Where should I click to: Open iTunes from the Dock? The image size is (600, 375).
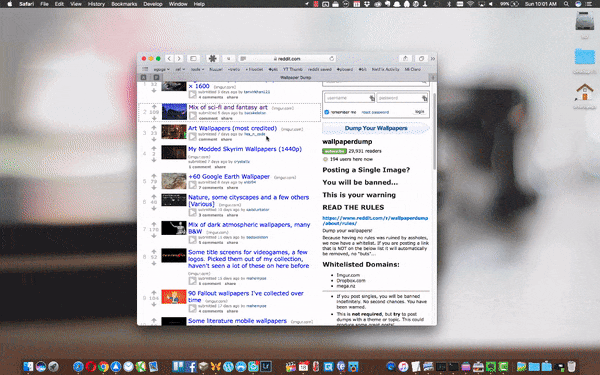[x=403, y=366]
